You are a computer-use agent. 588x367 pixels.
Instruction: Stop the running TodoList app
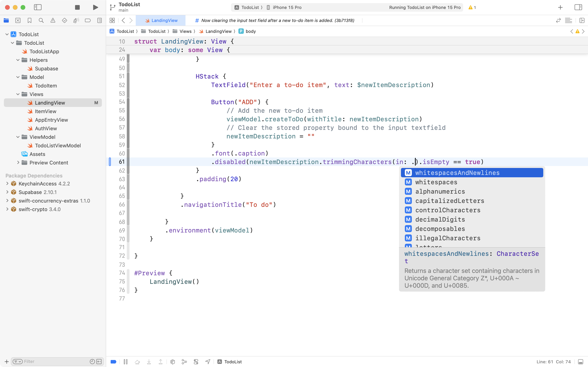(x=77, y=7)
